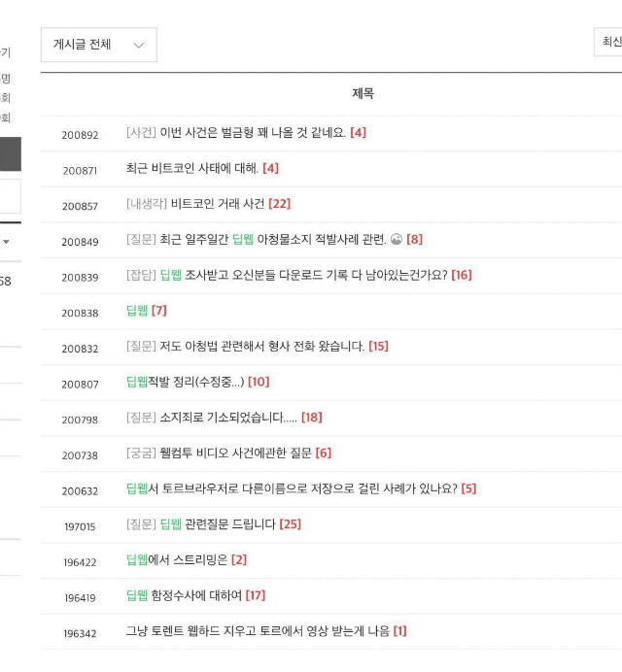Click comment count [18] on post 200798

[x=312, y=417]
